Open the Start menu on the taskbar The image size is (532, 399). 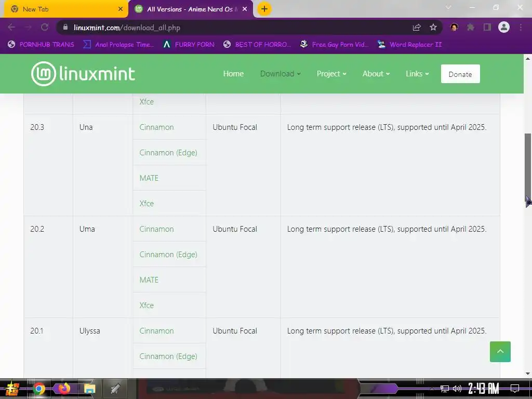12,389
